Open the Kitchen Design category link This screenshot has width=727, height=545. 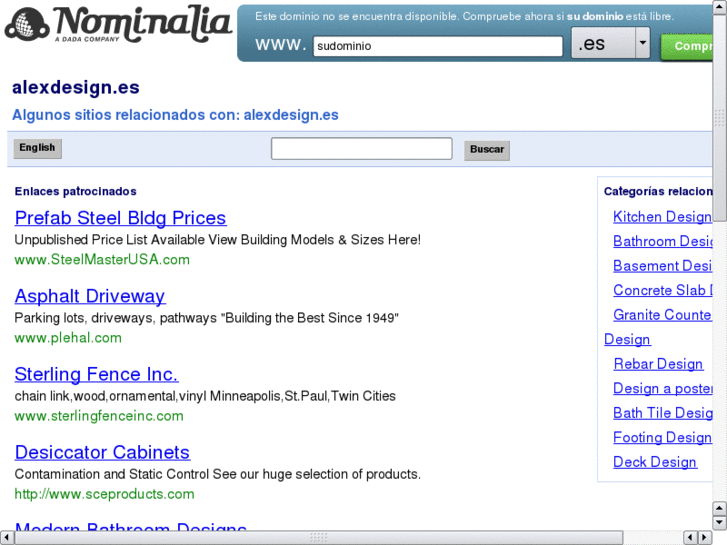663,217
